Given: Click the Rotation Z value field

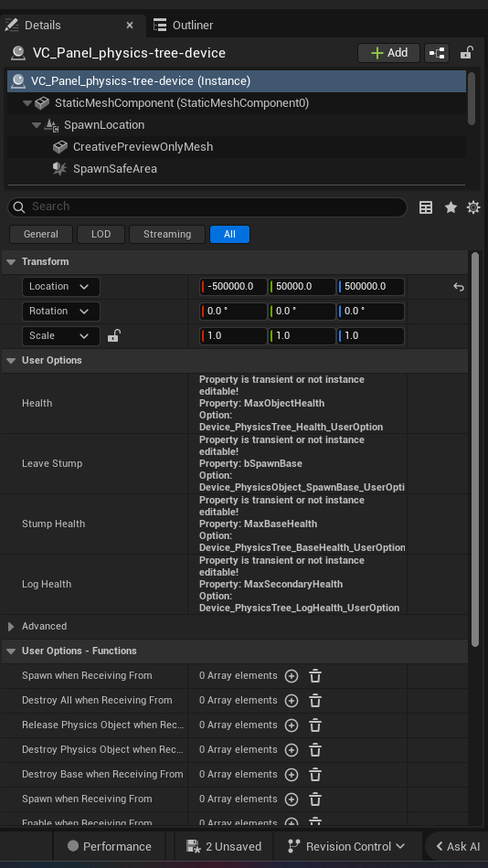Looking at the screenshot, I should click(x=371, y=311).
